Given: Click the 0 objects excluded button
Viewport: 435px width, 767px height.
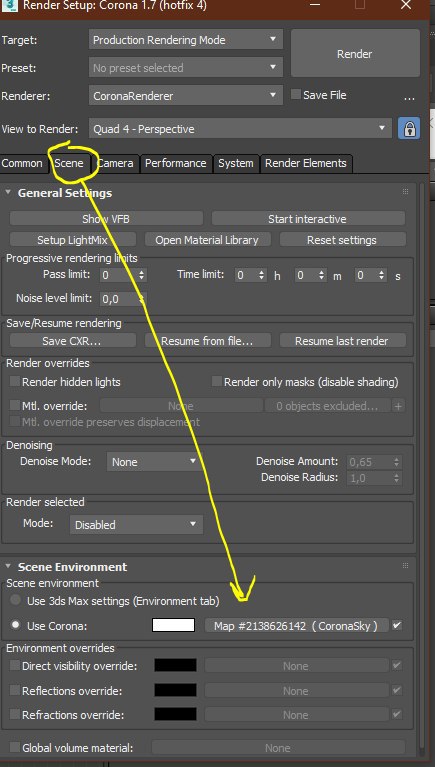Looking at the screenshot, I should click(327, 406).
